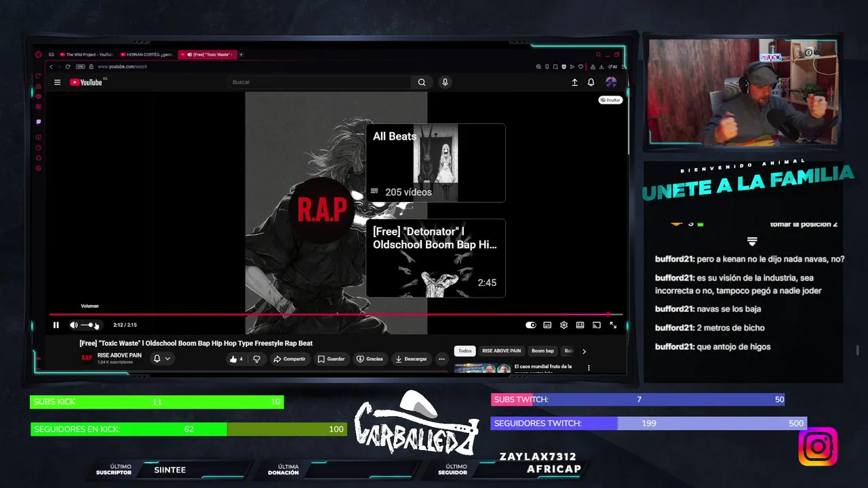This screenshot has height=488, width=868.
Task: Click the Descargar download button
Action: 412,359
